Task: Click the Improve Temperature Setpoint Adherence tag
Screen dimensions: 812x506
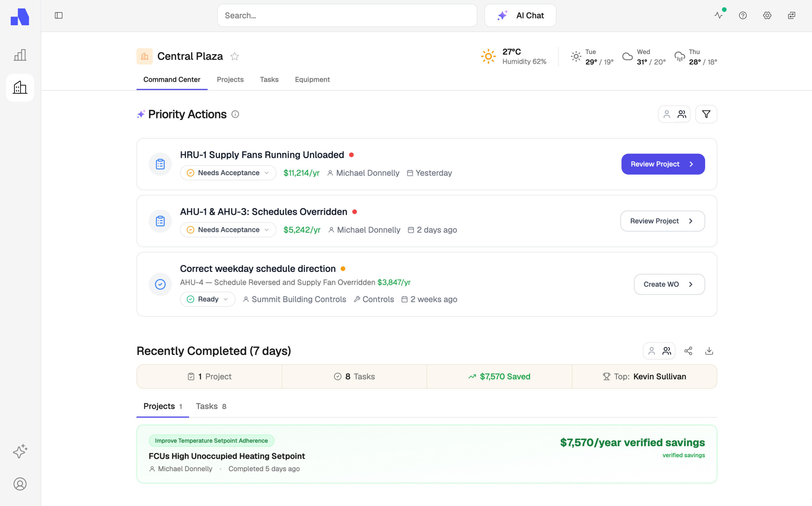Action: pyautogui.click(x=211, y=440)
